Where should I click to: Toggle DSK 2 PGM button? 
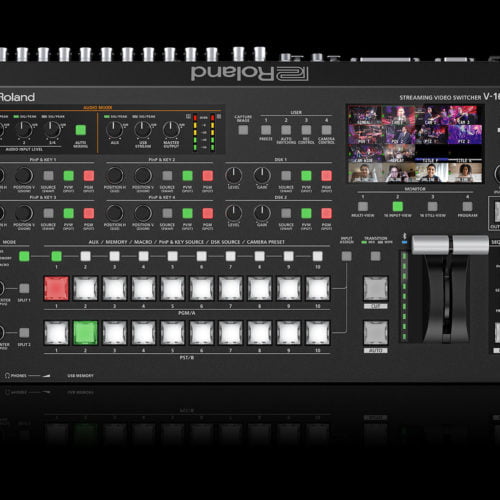tap(327, 213)
